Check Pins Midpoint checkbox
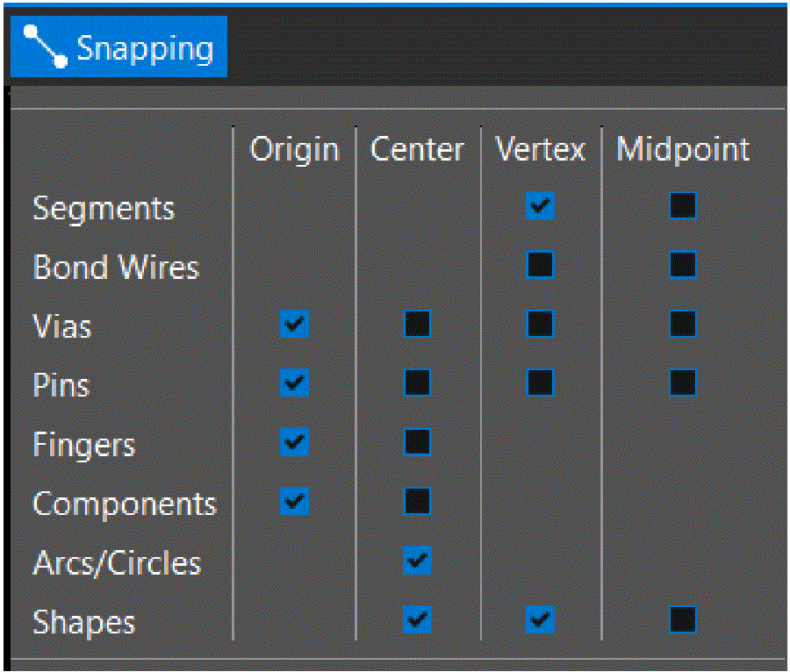790x672 pixels. (682, 383)
